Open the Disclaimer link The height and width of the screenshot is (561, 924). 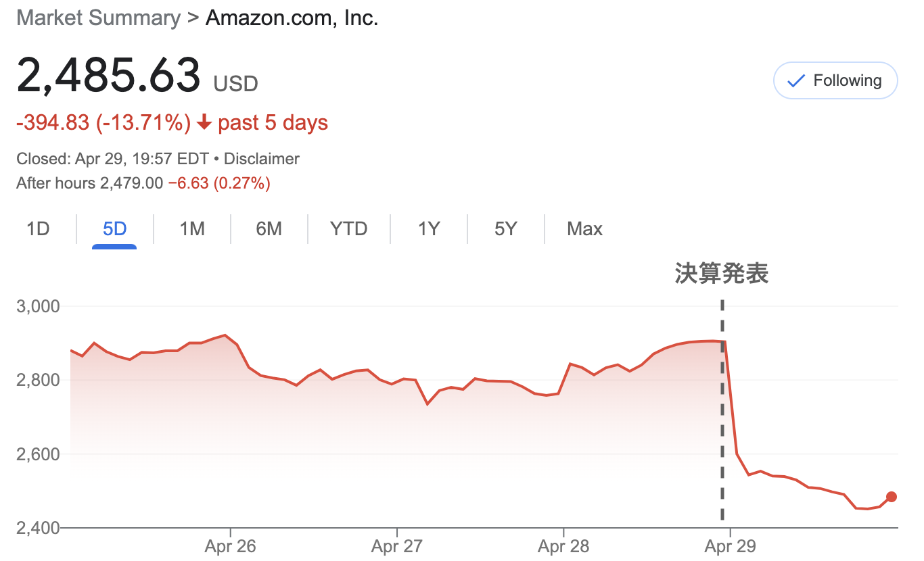click(261, 159)
